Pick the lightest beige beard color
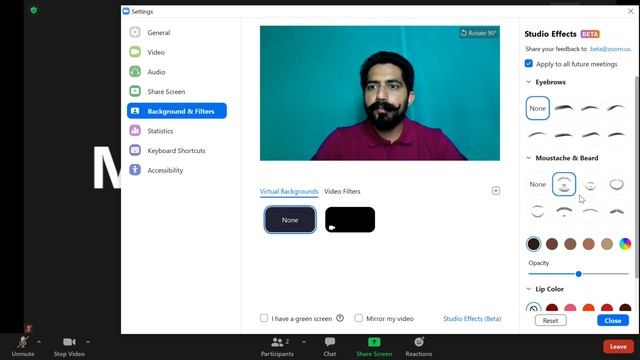The width and height of the screenshot is (640, 360). click(x=607, y=244)
